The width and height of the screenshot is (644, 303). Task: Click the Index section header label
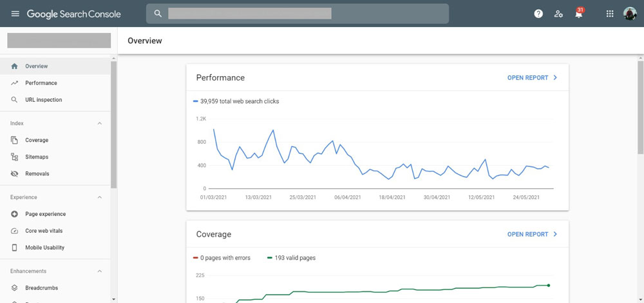17,123
